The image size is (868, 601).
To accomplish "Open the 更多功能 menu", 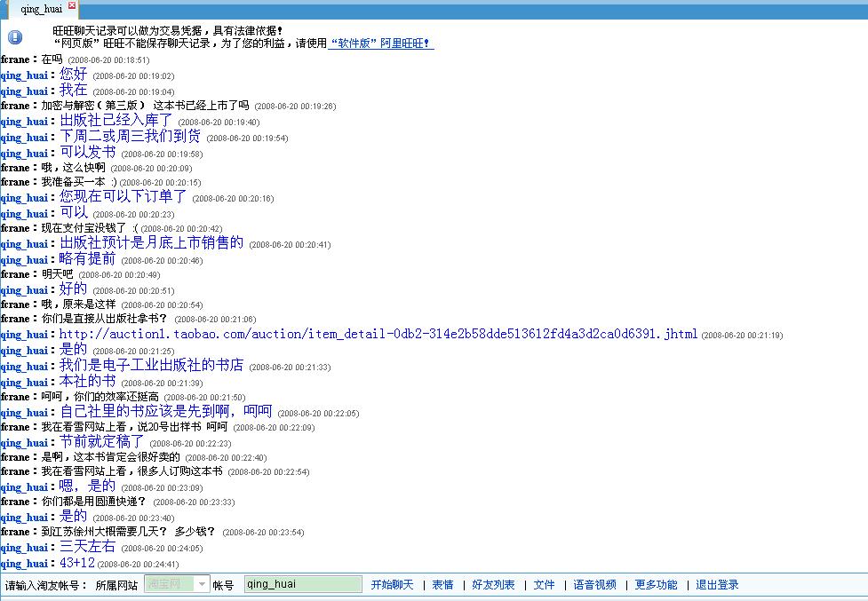I will pos(656,584).
